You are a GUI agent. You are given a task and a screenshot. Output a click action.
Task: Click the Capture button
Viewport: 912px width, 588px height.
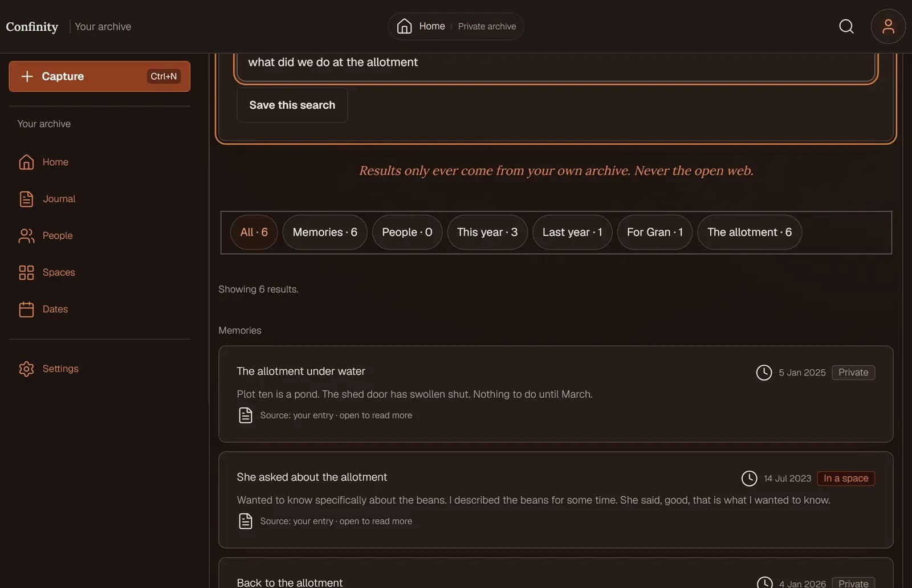tap(100, 76)
